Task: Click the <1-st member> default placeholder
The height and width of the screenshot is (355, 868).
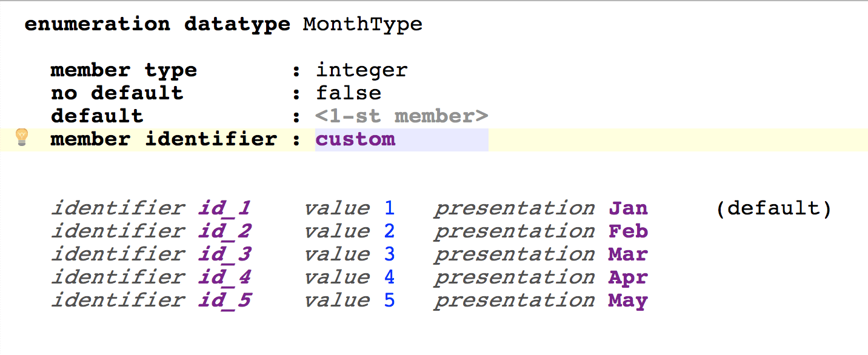Action: pyautogui.click(x=402, y=116)
